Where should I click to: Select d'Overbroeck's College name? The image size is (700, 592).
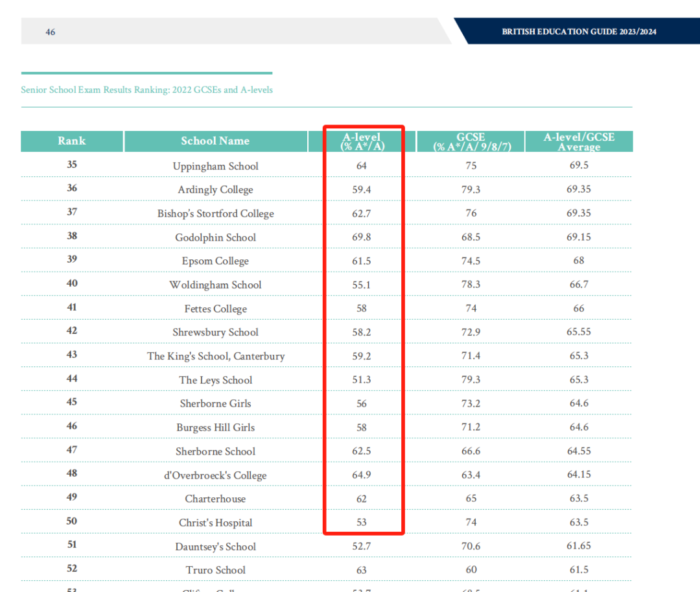pos(216,475)
